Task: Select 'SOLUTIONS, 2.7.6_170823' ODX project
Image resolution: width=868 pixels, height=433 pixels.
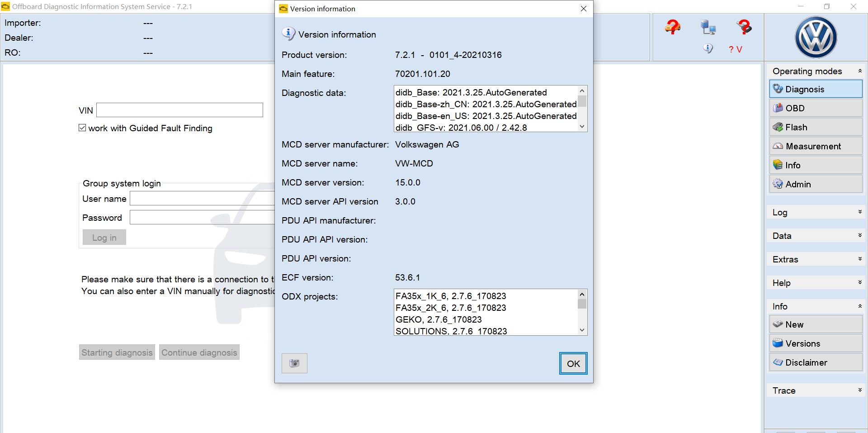Action: point(451,331)
